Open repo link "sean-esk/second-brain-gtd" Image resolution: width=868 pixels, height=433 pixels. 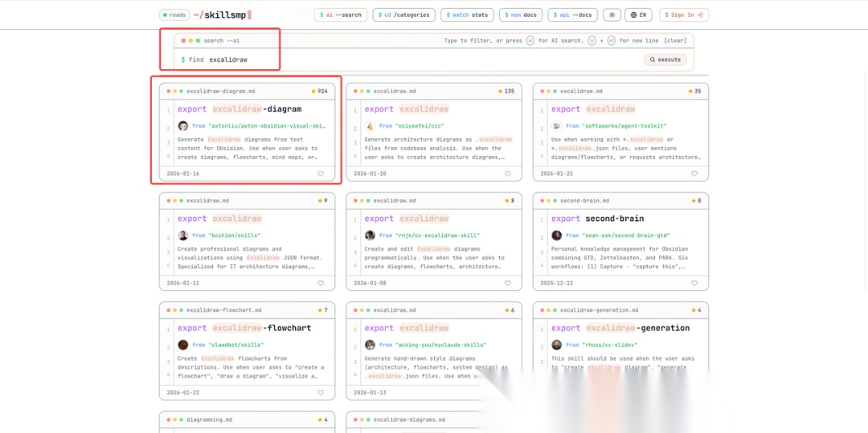click(628, 235)
